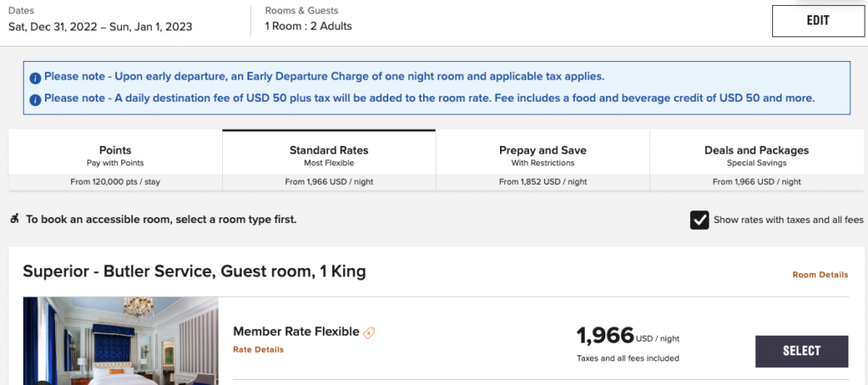Viewport: 868px width, 385px height.
Task: Click the info icon beside destination fee note
Action: click(x=36, y=99)
